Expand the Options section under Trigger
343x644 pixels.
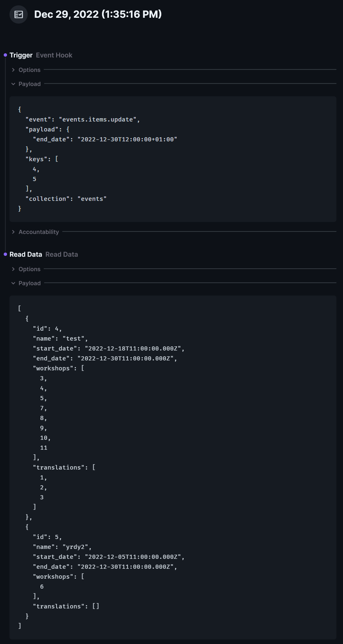click(29, 69)
